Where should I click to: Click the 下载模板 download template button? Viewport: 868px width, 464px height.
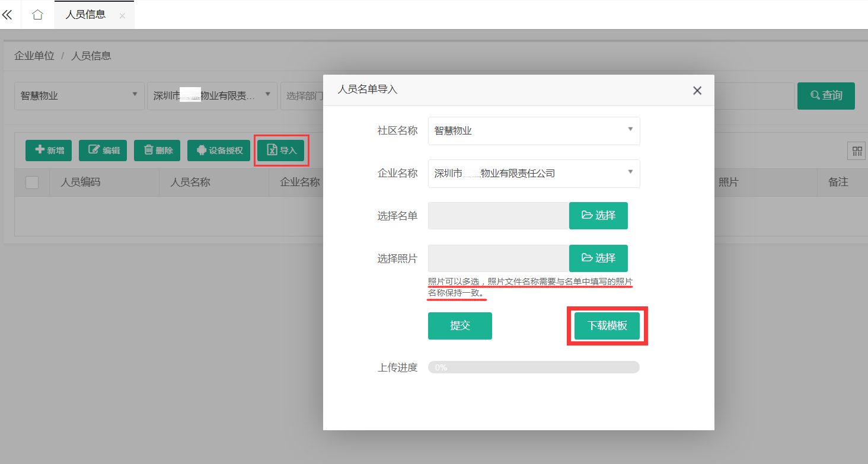pyautogui.click(x=607, y=326)
